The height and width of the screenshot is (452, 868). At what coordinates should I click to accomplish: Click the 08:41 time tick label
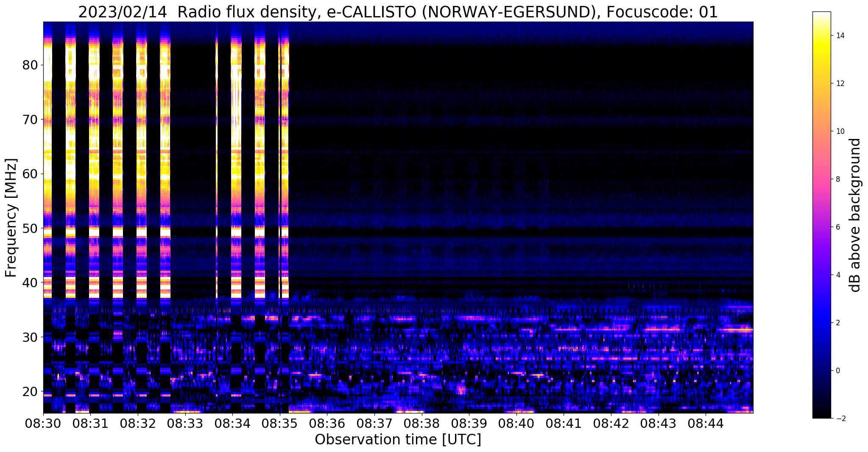coord(564,424)
